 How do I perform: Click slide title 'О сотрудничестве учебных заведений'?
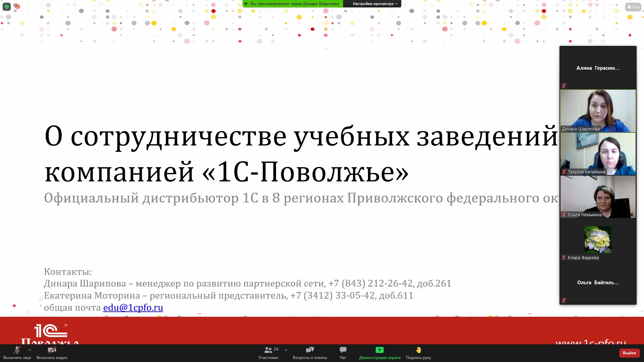[301, 137]
